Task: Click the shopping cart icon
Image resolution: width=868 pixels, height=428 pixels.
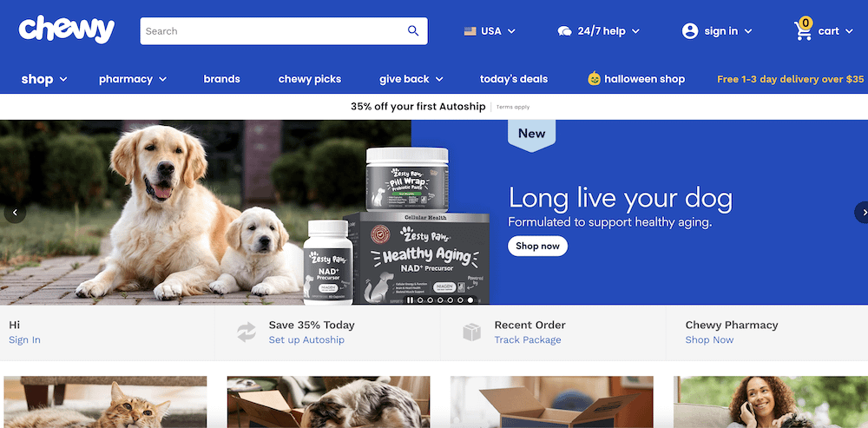Action: (x=803, y=31)
